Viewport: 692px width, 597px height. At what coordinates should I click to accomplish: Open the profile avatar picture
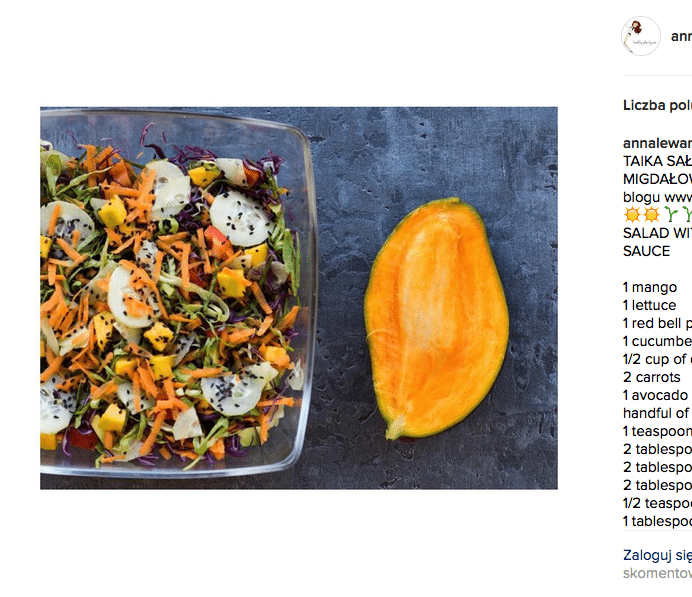click(640, 36)
